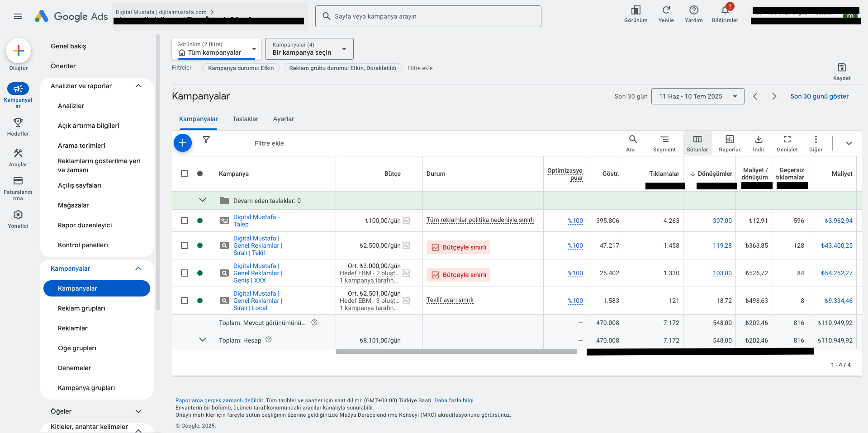868x433 pixels.
Task: Switch to the Taslaklar tab
Action: [246, 119]
